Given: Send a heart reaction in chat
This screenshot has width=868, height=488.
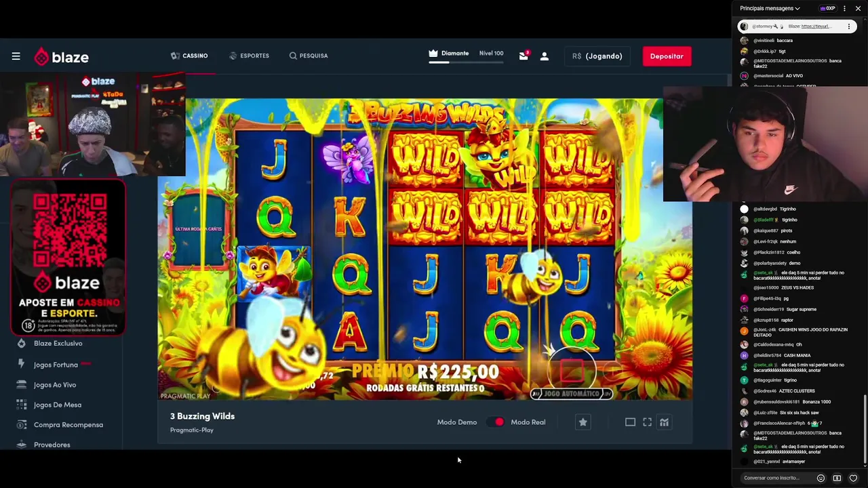Looking at the screenshot, I should point(853,478).
